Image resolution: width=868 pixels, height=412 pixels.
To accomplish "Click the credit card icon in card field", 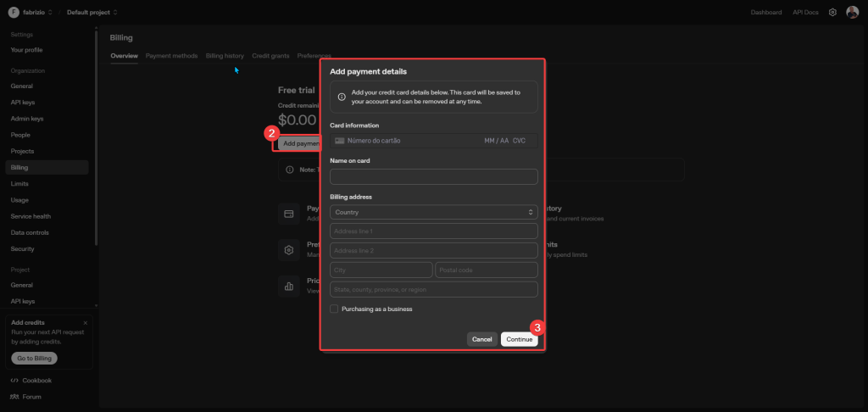I will pyautogui.click(x=339, y=141).
